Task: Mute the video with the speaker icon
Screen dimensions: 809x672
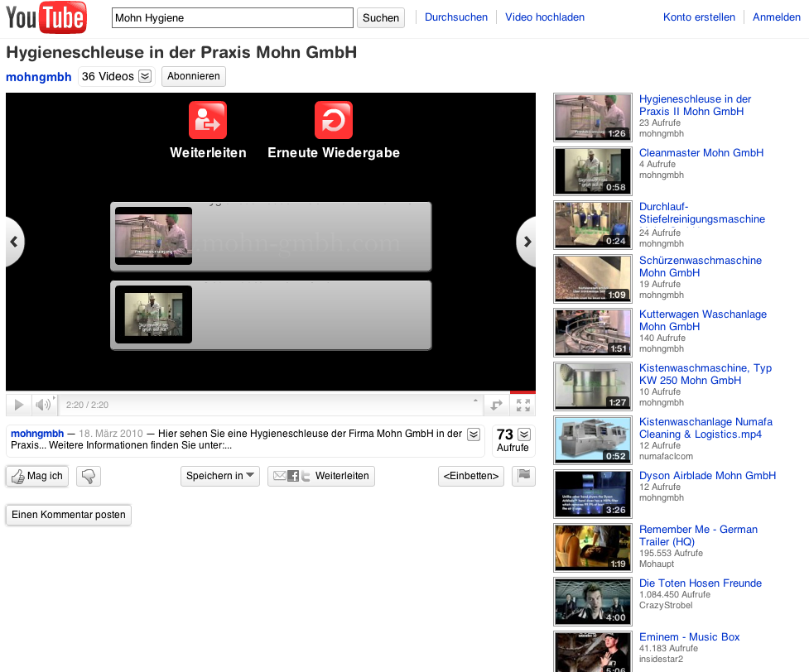Action: pos(42,405)
